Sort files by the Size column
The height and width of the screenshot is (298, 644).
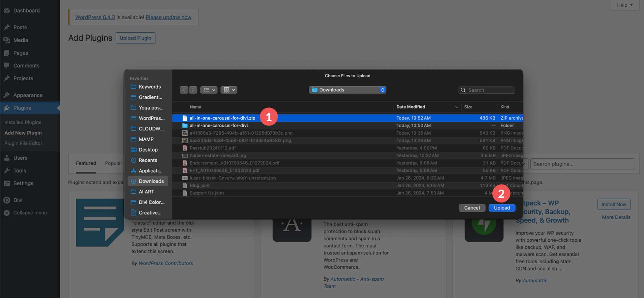[x=468, y=107]
